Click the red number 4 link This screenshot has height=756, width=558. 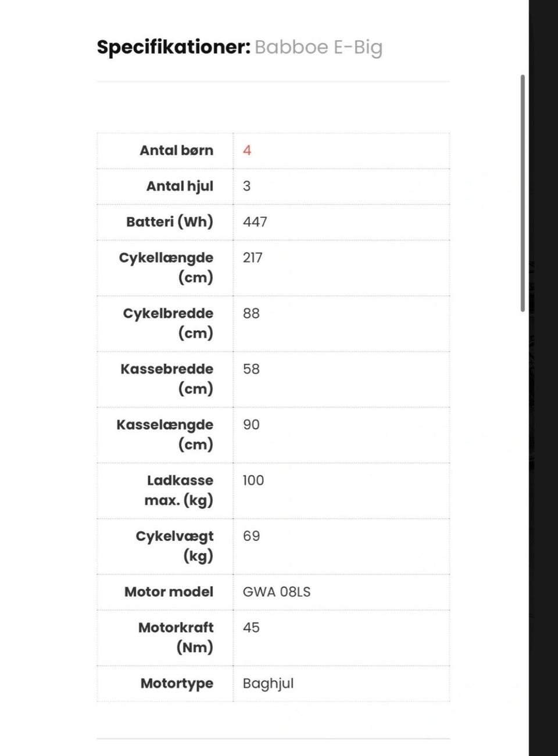point(247,151)
